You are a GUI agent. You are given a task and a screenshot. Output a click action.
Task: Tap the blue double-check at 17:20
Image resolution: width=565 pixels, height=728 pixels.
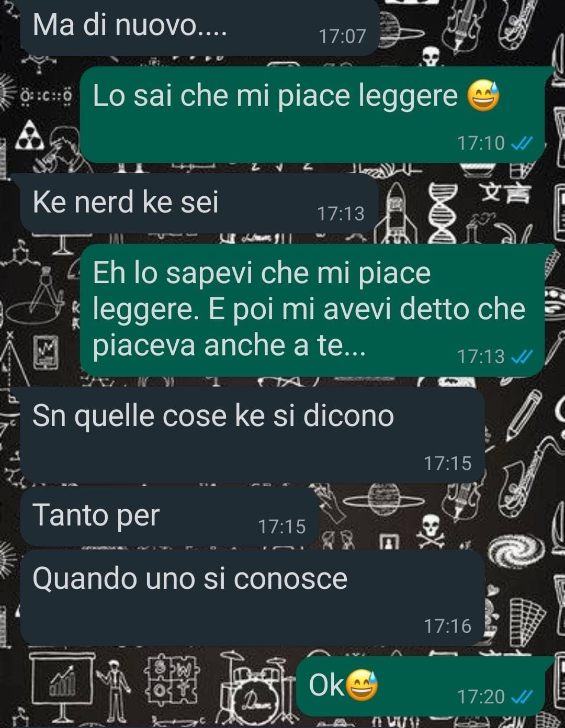tap(522, 697)
